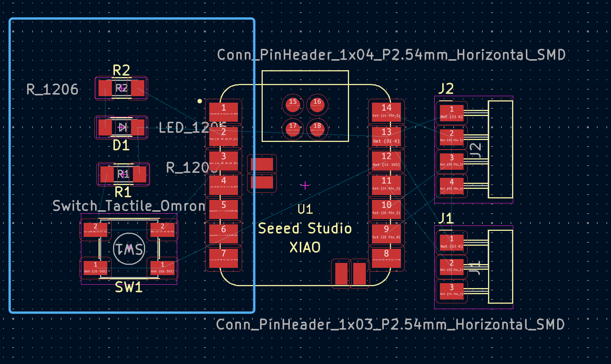This screenshot has width=611, height=364.
Task: Select pad 1 of connector J2
Action: tap(451, 113)
